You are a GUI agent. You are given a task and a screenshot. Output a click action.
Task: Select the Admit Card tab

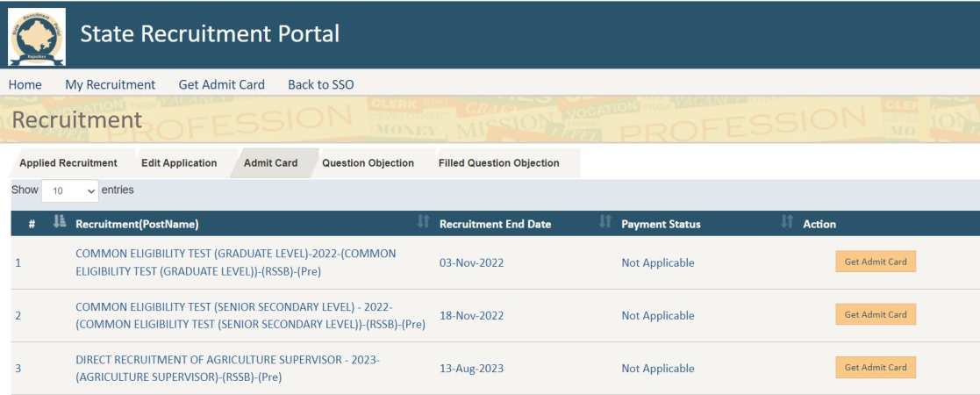click(270, 163)
